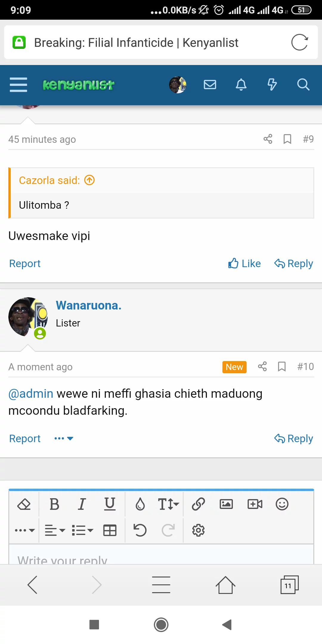The width and height of the screenshot is (322, 644).
Task: Click the Write your reply field
Action: click(x=161, y=558)
